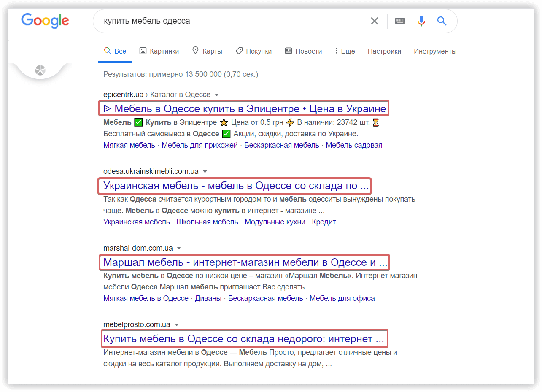Click the odesa.ukrainskimebli.com.ua URL text
The image size is (542, 392).
[x=151, y=171]
